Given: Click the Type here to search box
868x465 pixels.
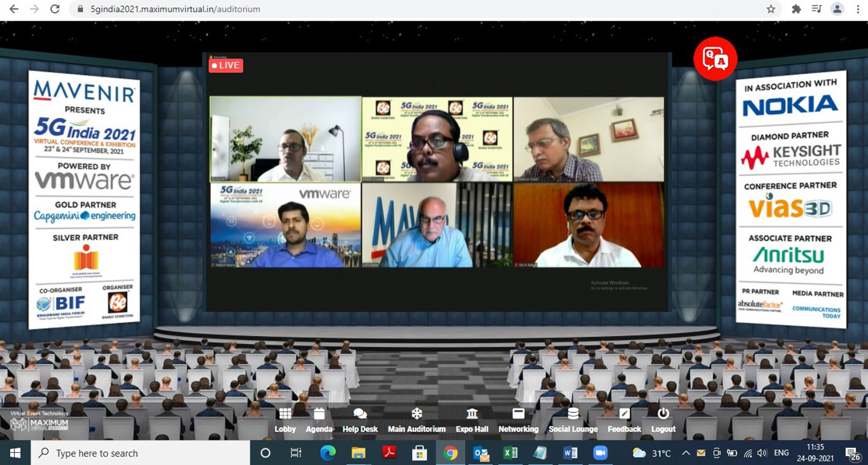Looking at the screenshot, I should pos(140,453).
